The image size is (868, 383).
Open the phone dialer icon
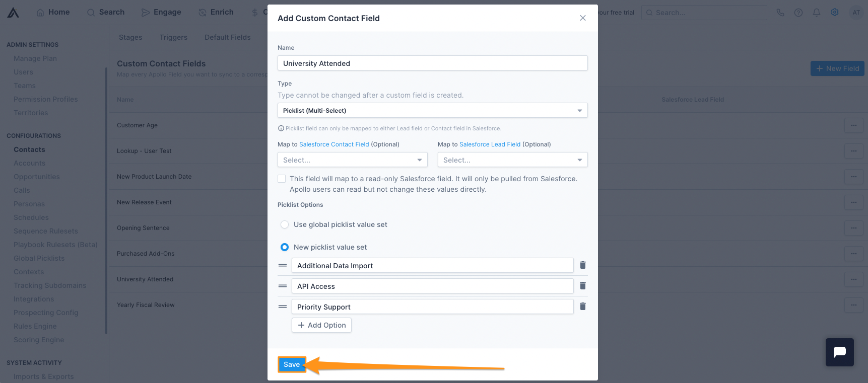pyautogui.click(x=780, y=12)
